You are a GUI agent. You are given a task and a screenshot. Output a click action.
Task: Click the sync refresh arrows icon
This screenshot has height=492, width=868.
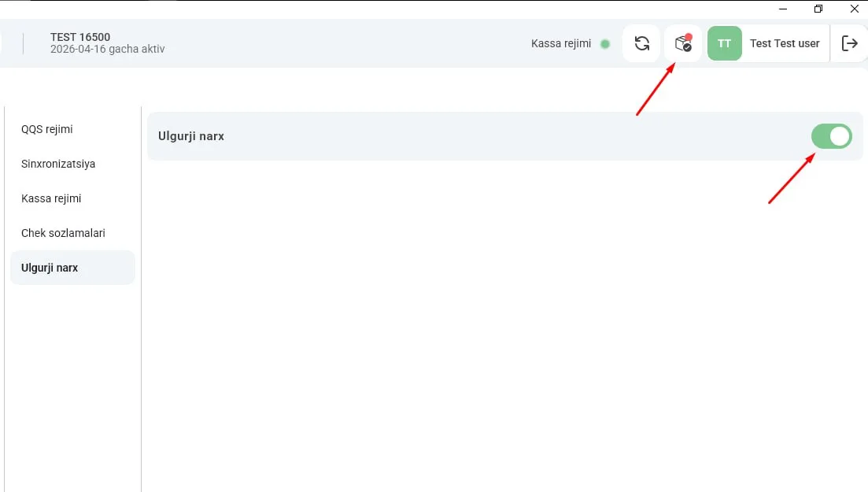pyautogui.click(x=641, y=43)
